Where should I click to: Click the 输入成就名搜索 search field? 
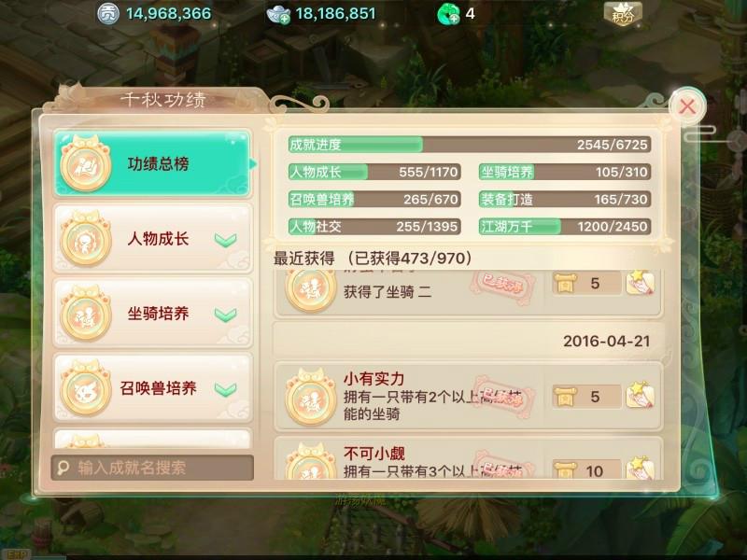(x=152, y=468)
